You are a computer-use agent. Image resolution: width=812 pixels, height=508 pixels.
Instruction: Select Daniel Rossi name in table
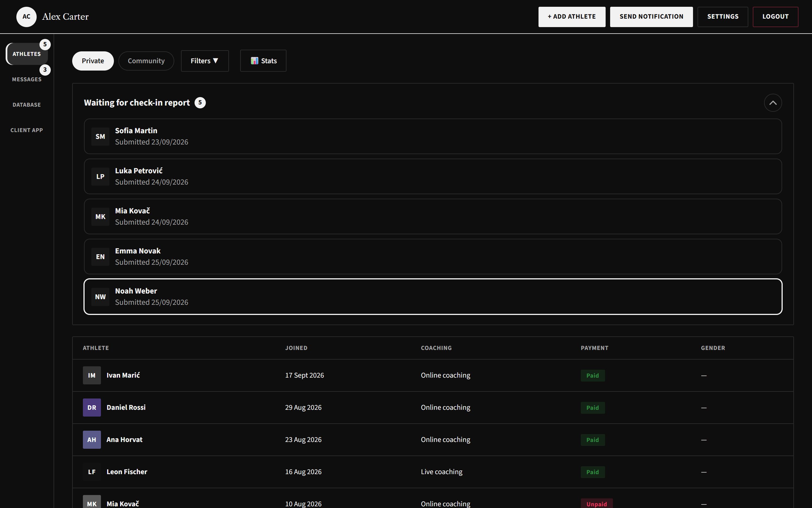pyautogui.click(x=126, y=408)
